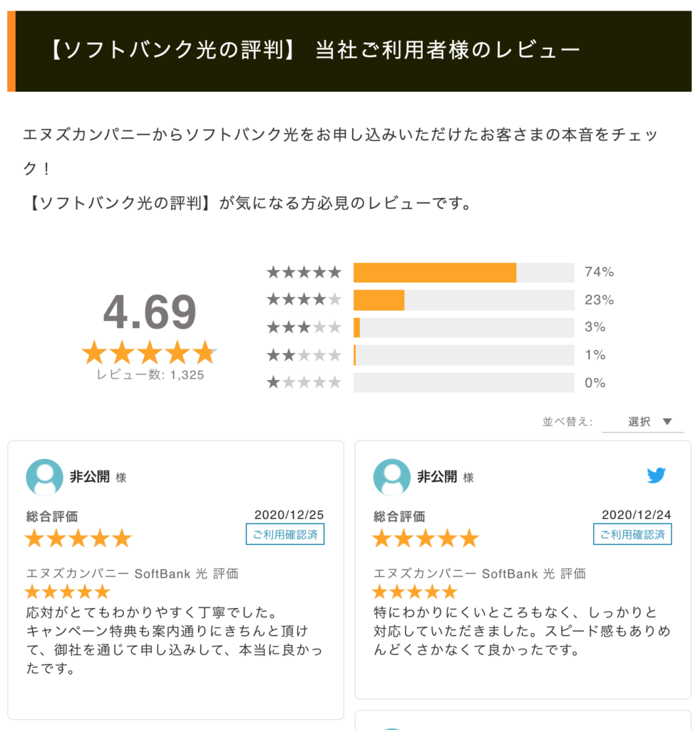Click first reviewer name 非公開 in left card
This screenshot has height=730, width=700.
coord(90,477)
